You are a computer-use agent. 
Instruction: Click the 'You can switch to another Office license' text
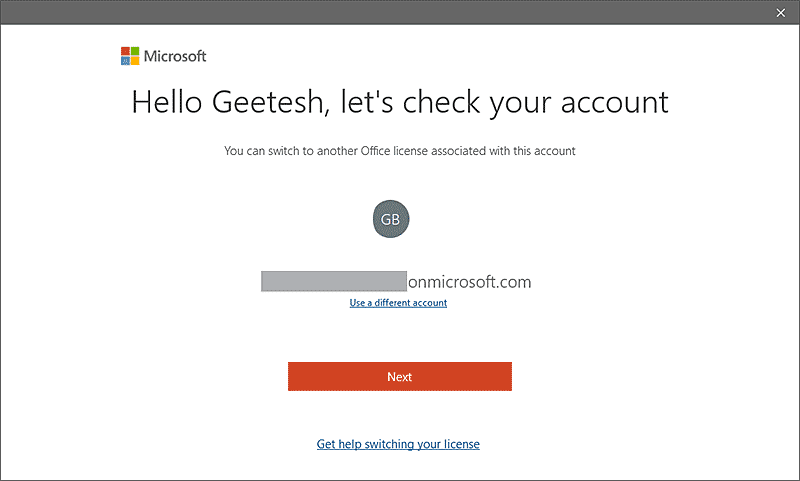(400, 151)
